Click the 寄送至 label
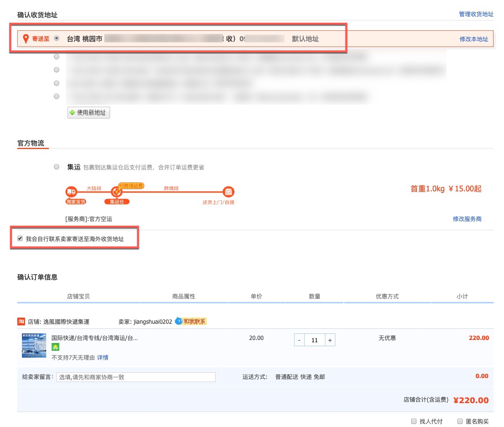 (x=41, y=39)
